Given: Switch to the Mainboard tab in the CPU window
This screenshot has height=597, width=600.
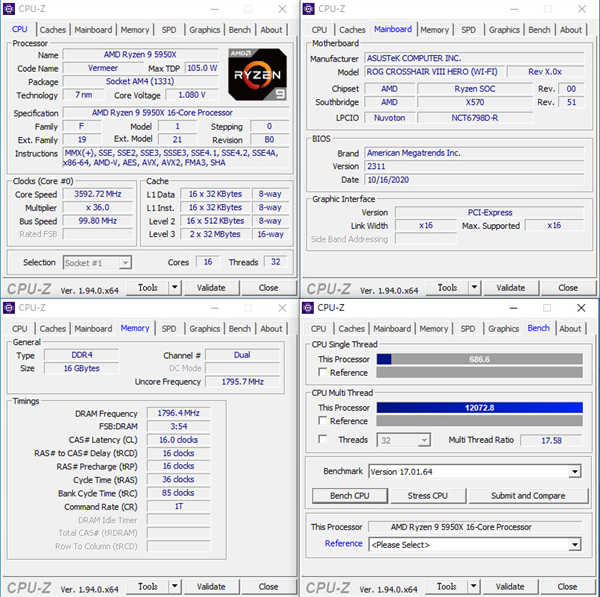Looking at the screenshot, I should 93,29.
